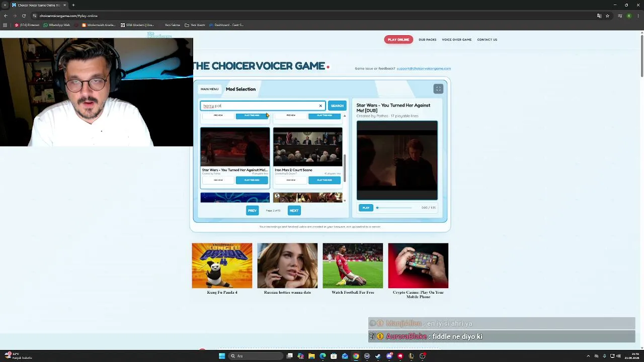Go to previous page with PREV
The height and width of the screenshot is (362, 644).
click(x=252, y=211)
